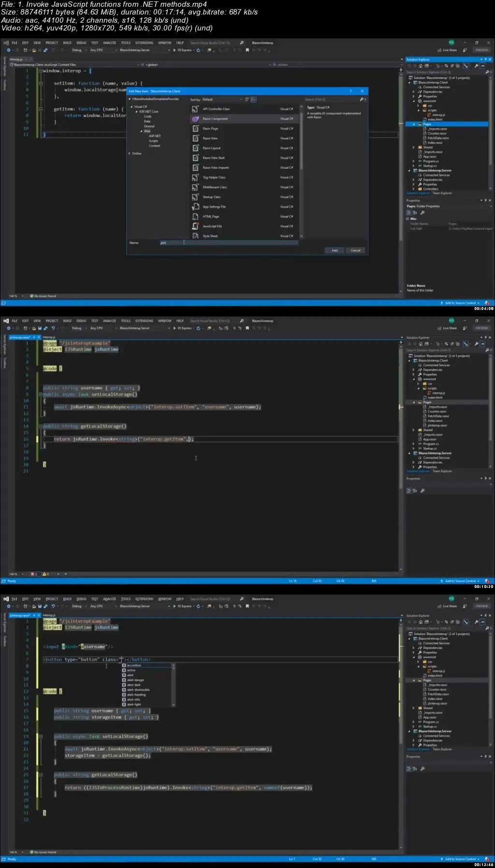
Task: Pick the App Settings File template
Action: (x=245, y=206)
